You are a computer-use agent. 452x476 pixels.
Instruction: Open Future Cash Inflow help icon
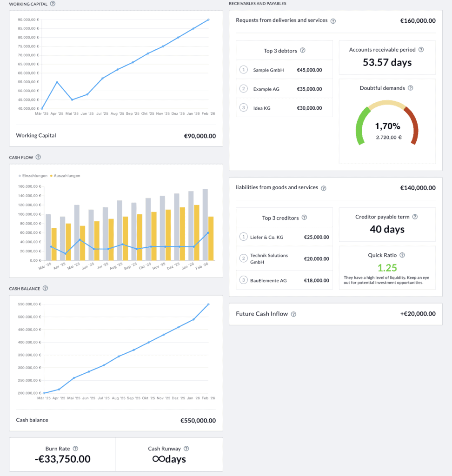[x=293, y=314]
